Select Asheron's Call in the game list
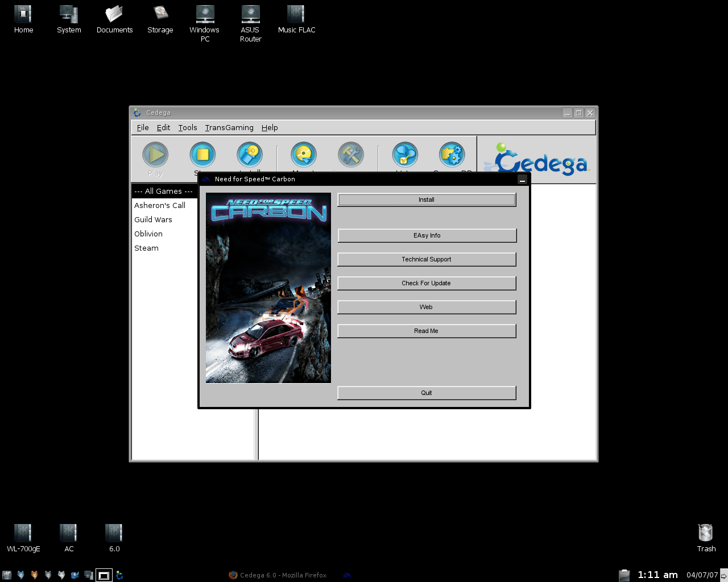This screenshot has height=582, width=728. click(x=164, y=205)
